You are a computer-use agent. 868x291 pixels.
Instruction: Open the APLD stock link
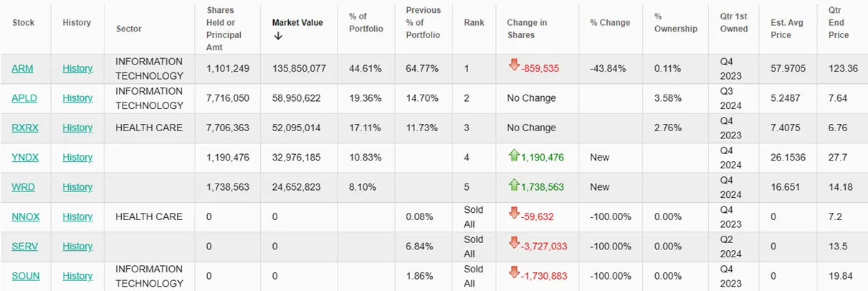pyautogui.click(x=25, y=98)
